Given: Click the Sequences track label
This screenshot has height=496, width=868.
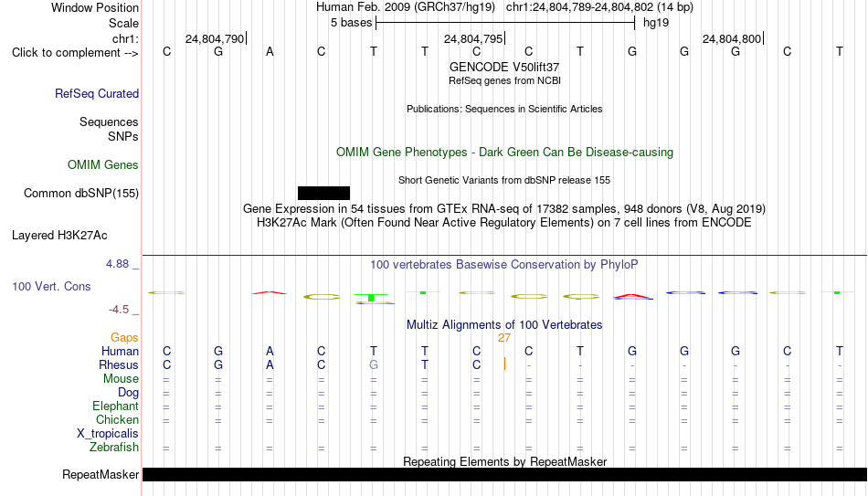Looking at the screenshot, I should [109, 121].
